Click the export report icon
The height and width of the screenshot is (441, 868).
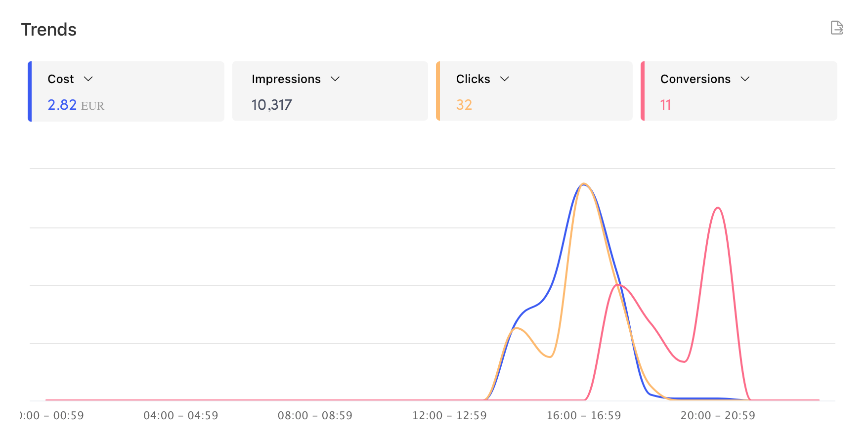[836, 28]
